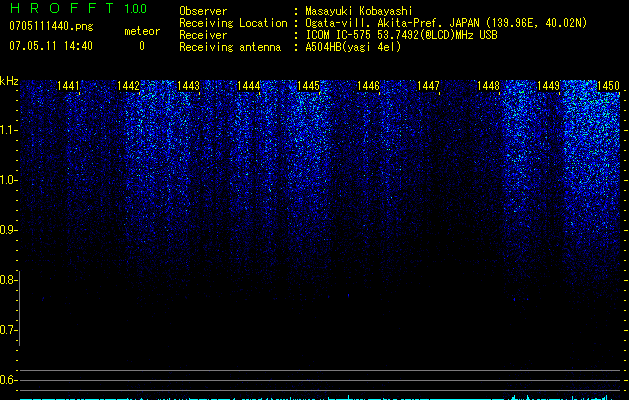Screen dimensions: 629x400
Task: Select antenna value A504HB(yagi 4el)
Action: pyautogui.click(x=353, y=47)
